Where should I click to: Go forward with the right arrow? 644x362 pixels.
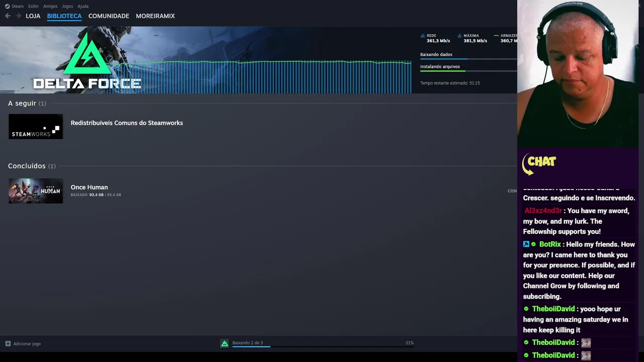(18, 16)
